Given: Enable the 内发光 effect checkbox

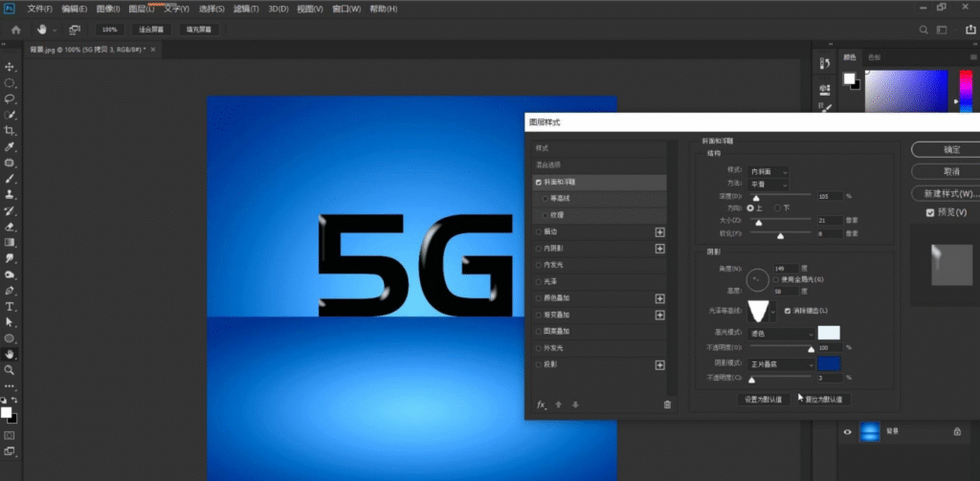Looking at the screenshot, I should pyautogui.click(x=539, y=265).
